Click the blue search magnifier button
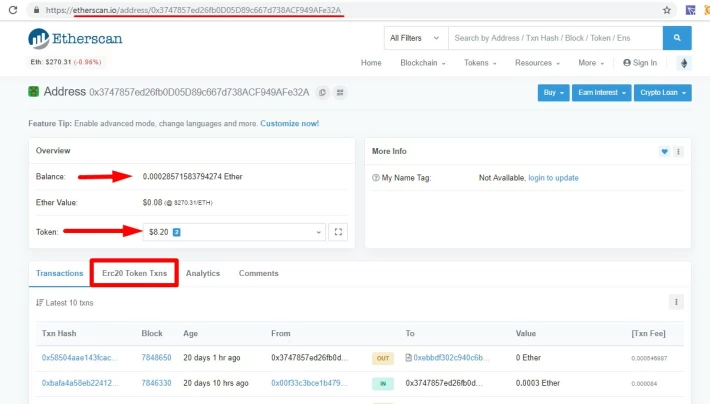The height and width of the screenshot is (404, 710). [x=677, y=38]
